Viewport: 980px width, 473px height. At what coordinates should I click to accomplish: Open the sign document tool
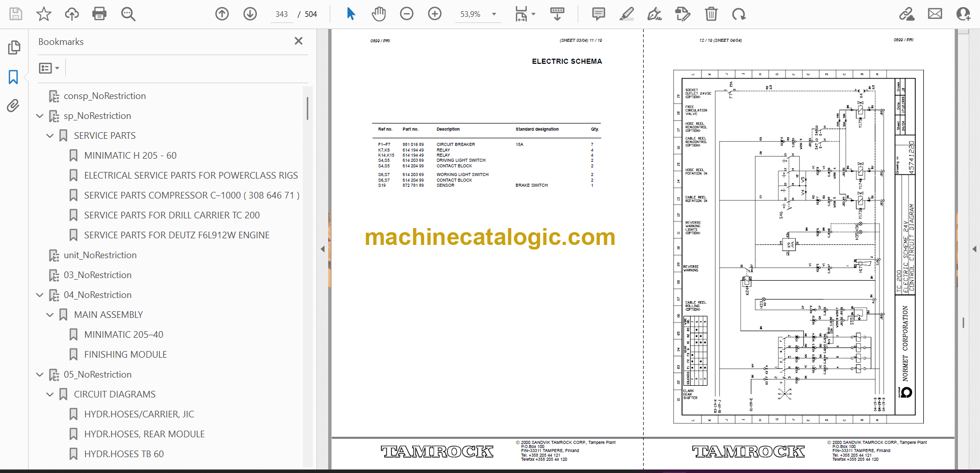[654, 14]
